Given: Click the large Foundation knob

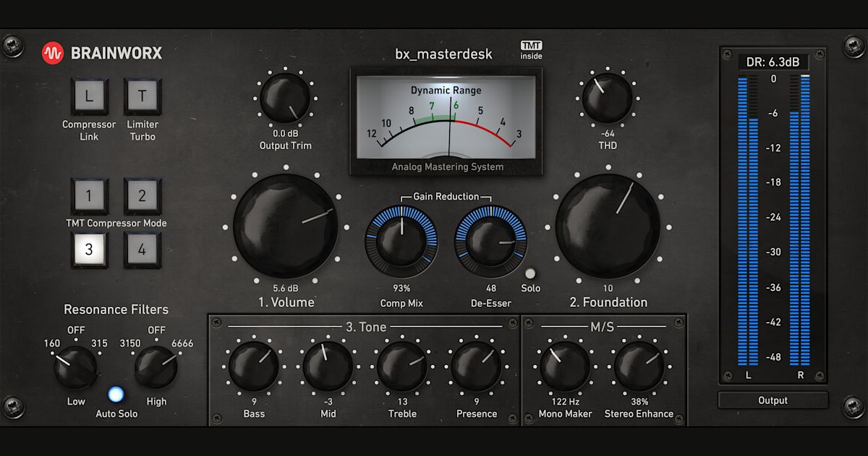Looking at the screenshot, I should tap(608, 225).
